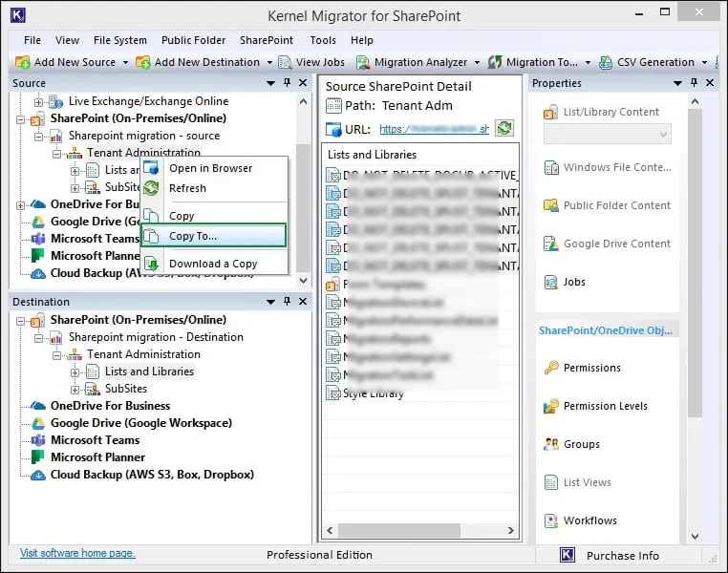Click the Google Drive Content icon
728x573 pixels.
[x=551, y=244]
